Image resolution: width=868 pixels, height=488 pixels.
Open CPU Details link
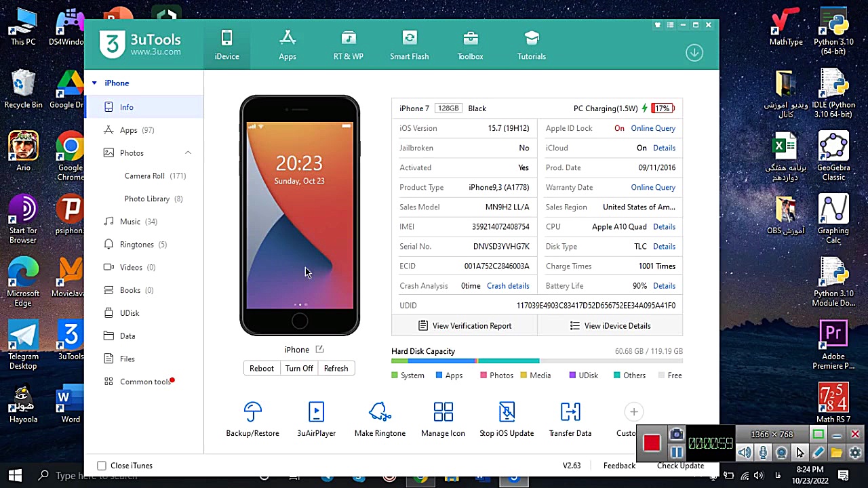pyautogui.click(x=664, y=226)
